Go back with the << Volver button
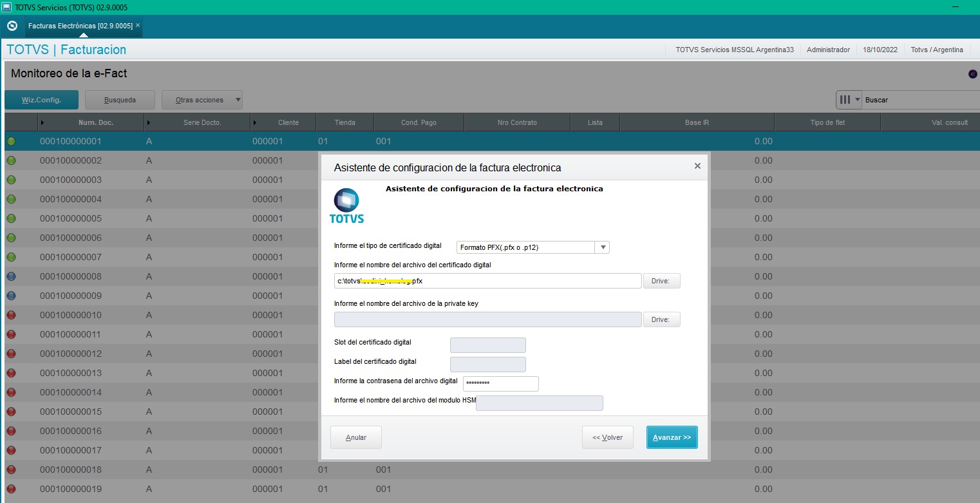Screen dimensions: 980x503 (x=608, y=437)
